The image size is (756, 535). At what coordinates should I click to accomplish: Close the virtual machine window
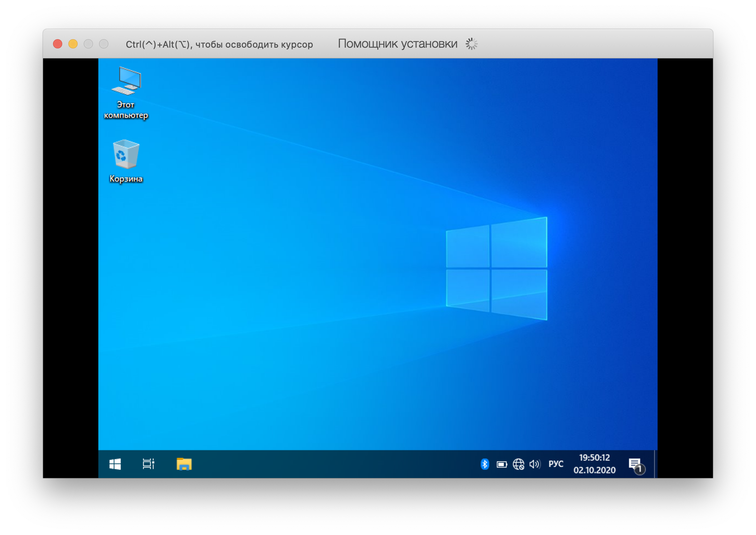click(x=58, y=44)
